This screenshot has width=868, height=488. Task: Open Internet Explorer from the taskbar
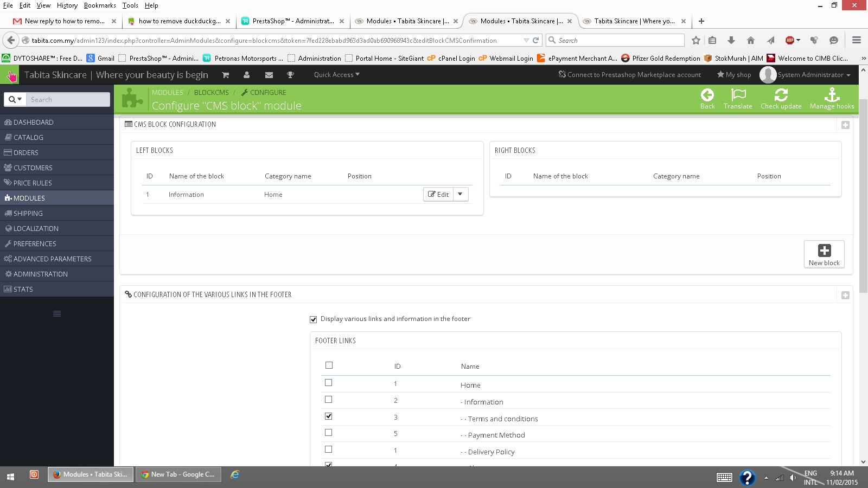pyautogui.click(x=235, y=474)
